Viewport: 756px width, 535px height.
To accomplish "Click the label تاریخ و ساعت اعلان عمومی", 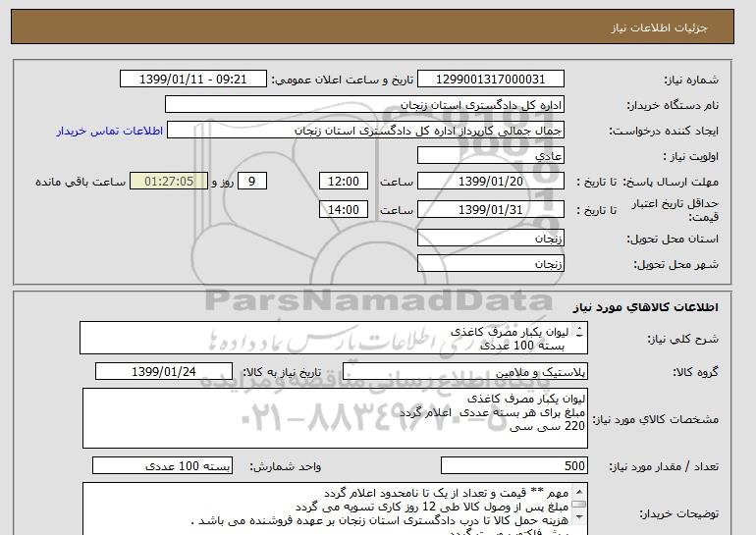I will (343, 80).
